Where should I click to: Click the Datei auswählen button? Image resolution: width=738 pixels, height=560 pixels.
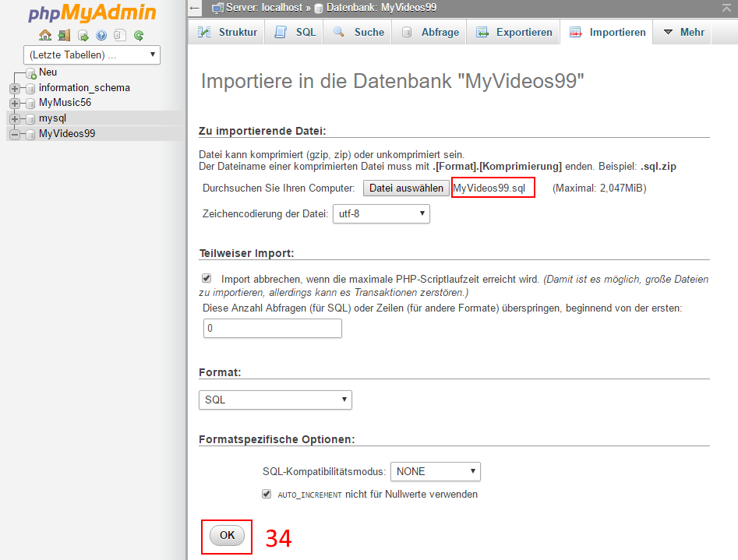[406, 188]
